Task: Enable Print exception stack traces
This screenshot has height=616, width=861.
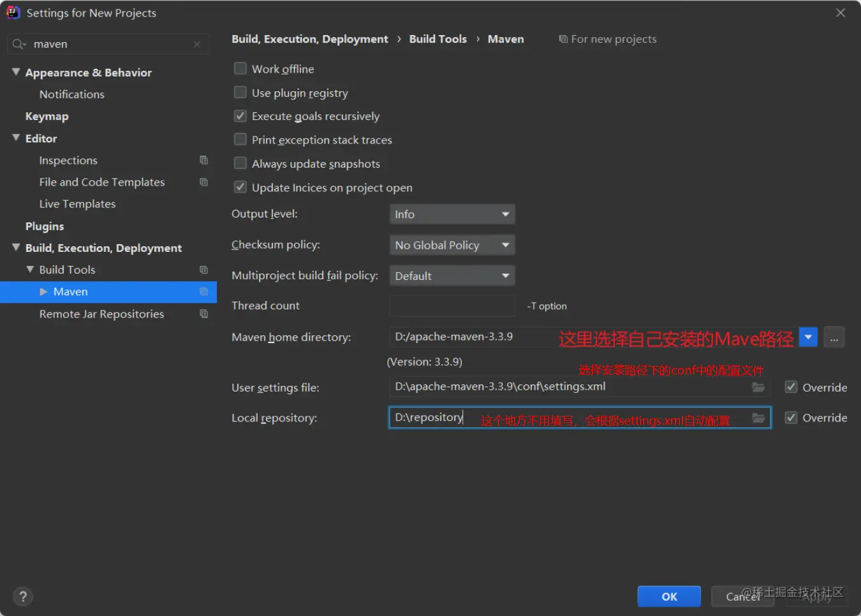Action: 240,139
